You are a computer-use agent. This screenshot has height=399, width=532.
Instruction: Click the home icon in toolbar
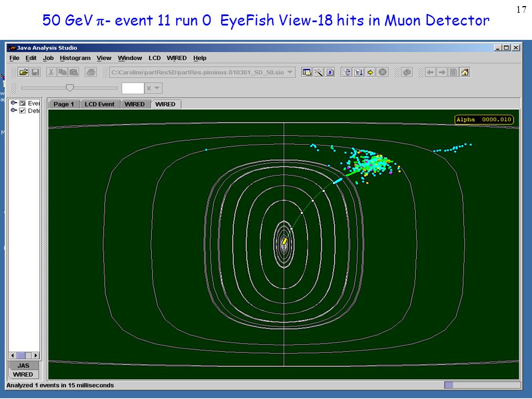coord(465,72)
